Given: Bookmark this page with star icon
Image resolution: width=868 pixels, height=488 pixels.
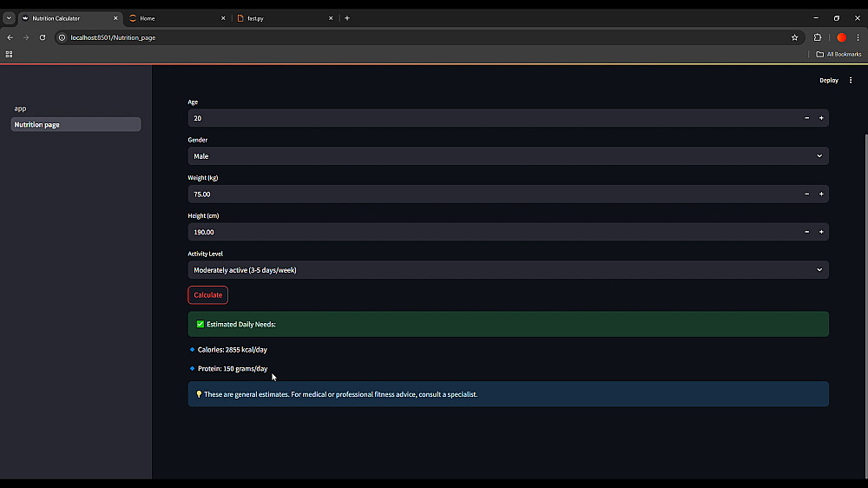Looking at the screenshot, I should tap(794, 37).
